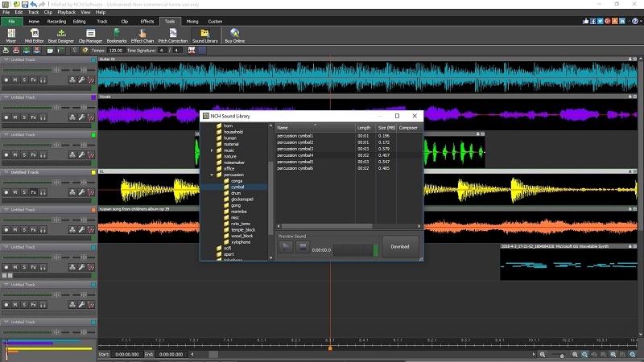Arm recording on the Guitar 01 track

[x=6, y=80]
